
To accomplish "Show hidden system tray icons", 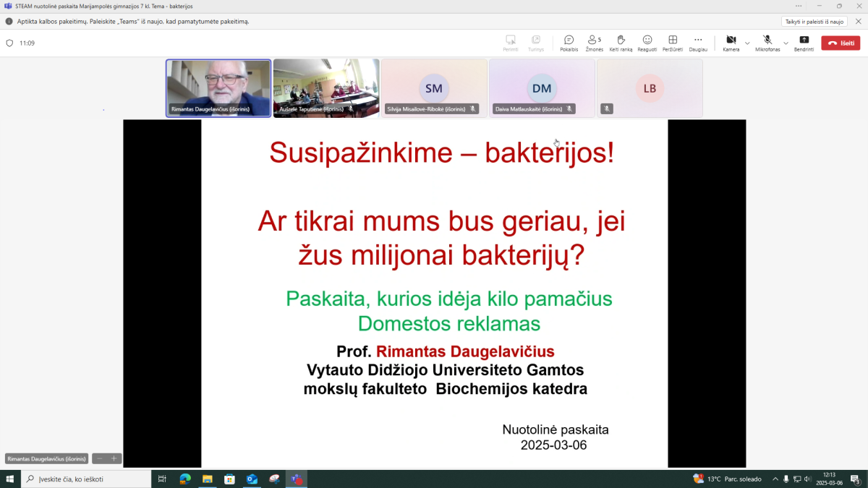I will [x=775, y=479].
